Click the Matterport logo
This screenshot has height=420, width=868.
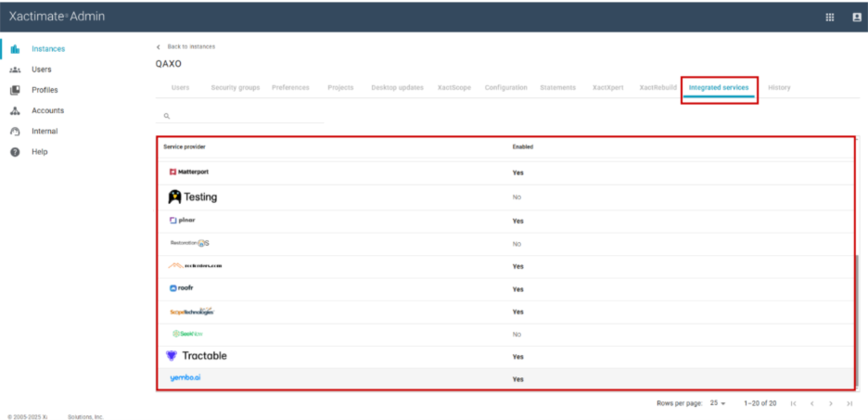pyautogui.click(x=189, y=172)
